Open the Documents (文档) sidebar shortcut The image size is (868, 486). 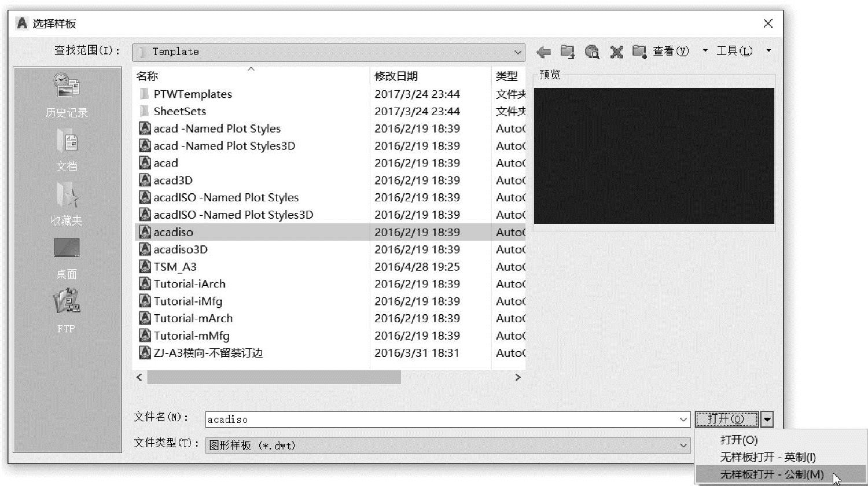click(x=67, y=150)
